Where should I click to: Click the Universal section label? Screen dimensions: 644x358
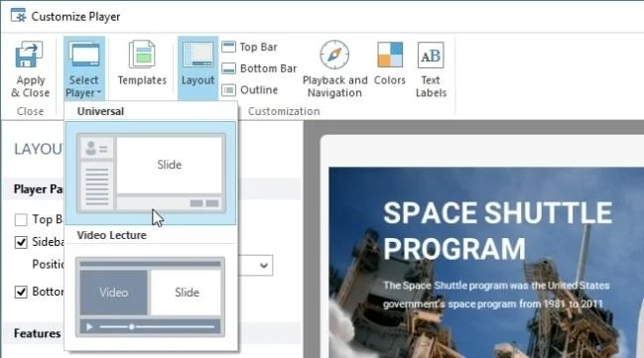point(100,111)
